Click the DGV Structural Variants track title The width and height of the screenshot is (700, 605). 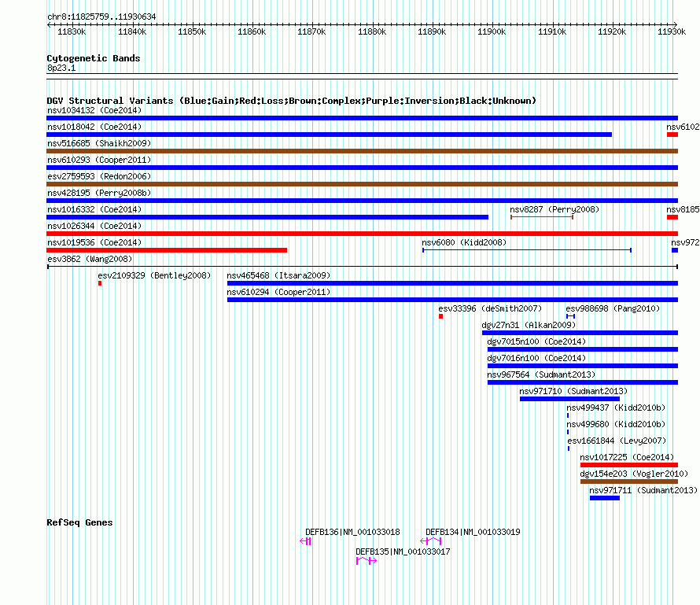point(292,101)
